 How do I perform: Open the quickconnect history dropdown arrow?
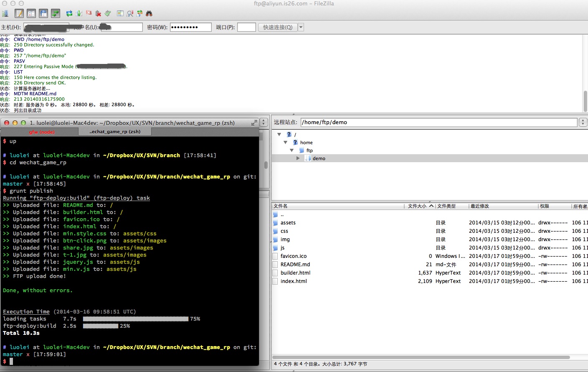[301, 27]
